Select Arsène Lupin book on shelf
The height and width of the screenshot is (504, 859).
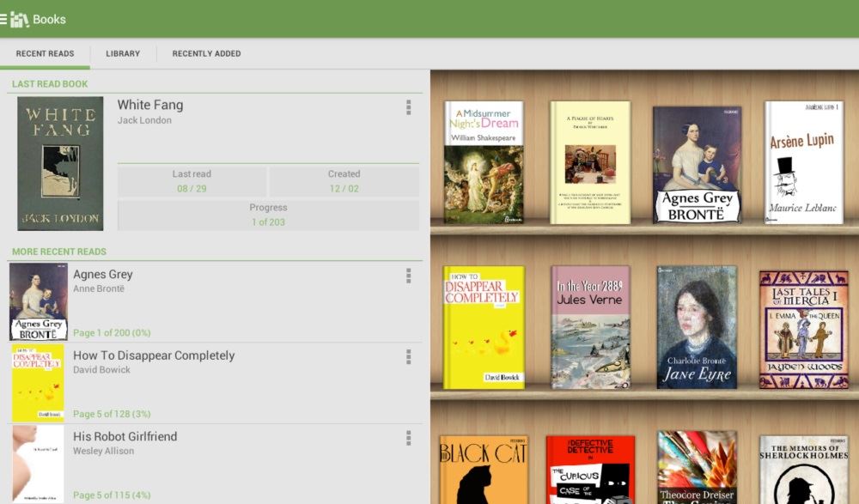pyautogui.click(x=804, y=162)
